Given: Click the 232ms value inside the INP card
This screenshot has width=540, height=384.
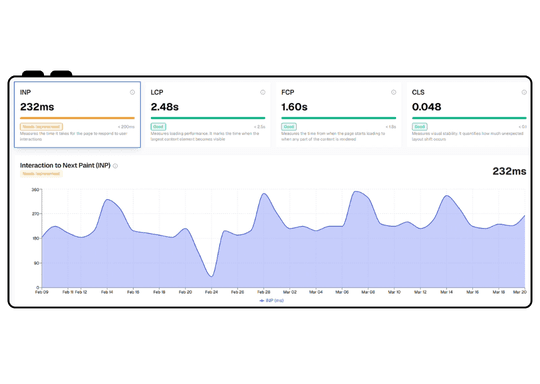Looking at the screenshot, I should point(37,107).
